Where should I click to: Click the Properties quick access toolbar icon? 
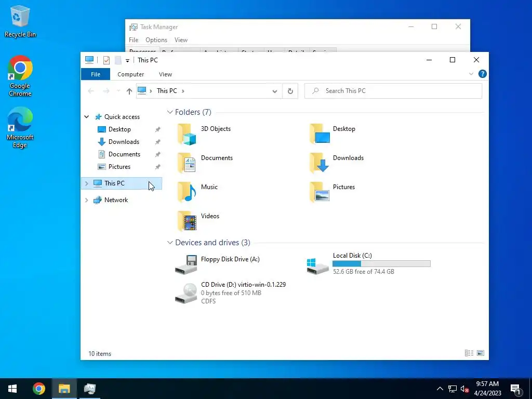point(106,60)
